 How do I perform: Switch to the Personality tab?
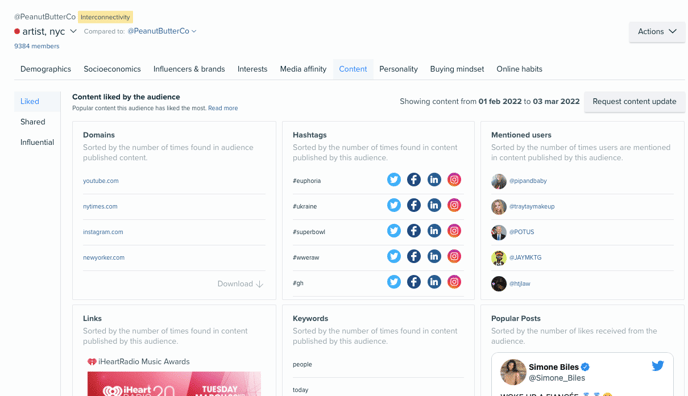[398, 69]
